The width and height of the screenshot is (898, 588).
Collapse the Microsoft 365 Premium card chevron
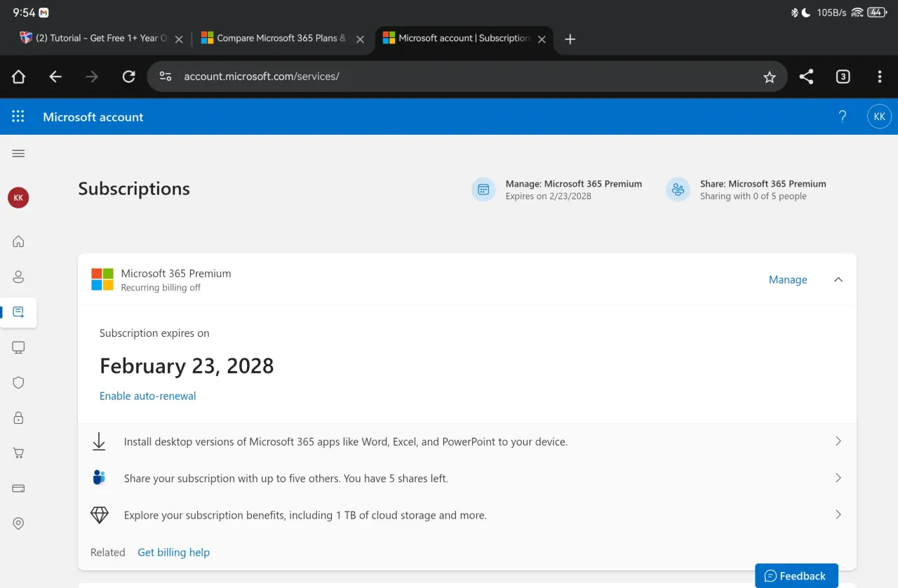(838, 279)
